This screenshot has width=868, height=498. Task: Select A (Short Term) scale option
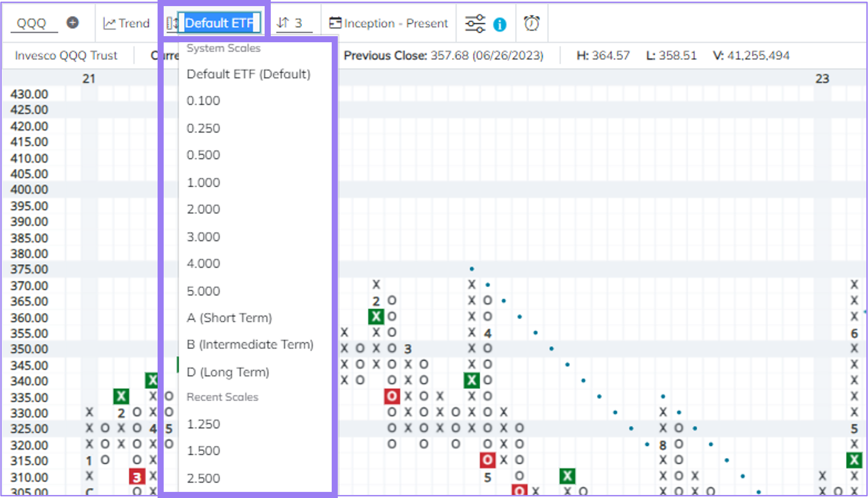(229, 318)
